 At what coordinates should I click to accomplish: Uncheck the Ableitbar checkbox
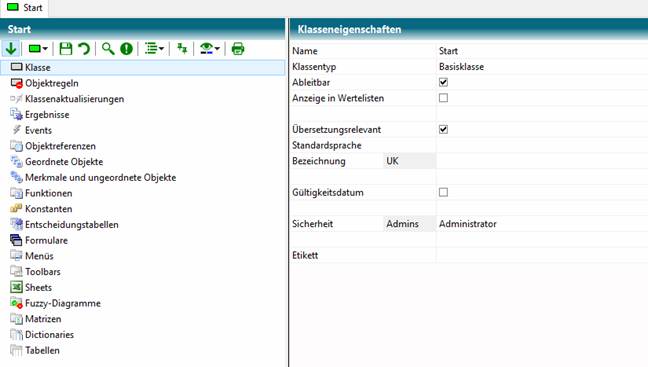coord(443,82)
